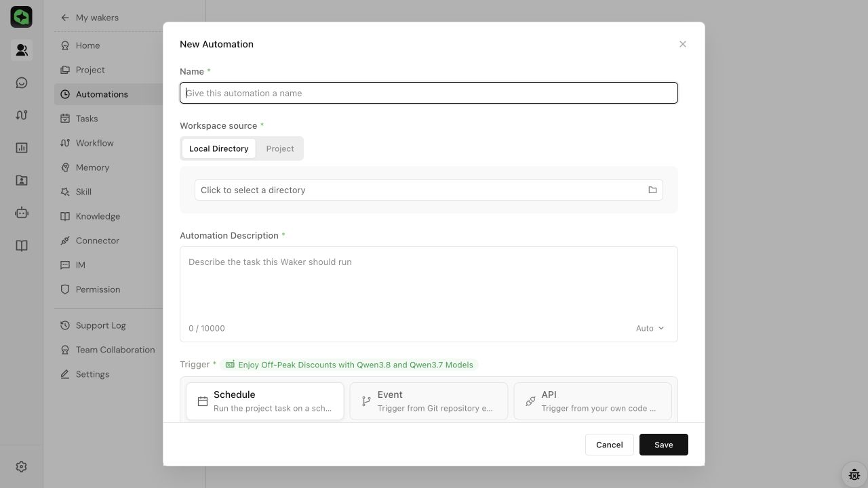The width and height of the screenshot is (868, 488).
Task: Select Local Directory workspace source
Action: (218, 148)
